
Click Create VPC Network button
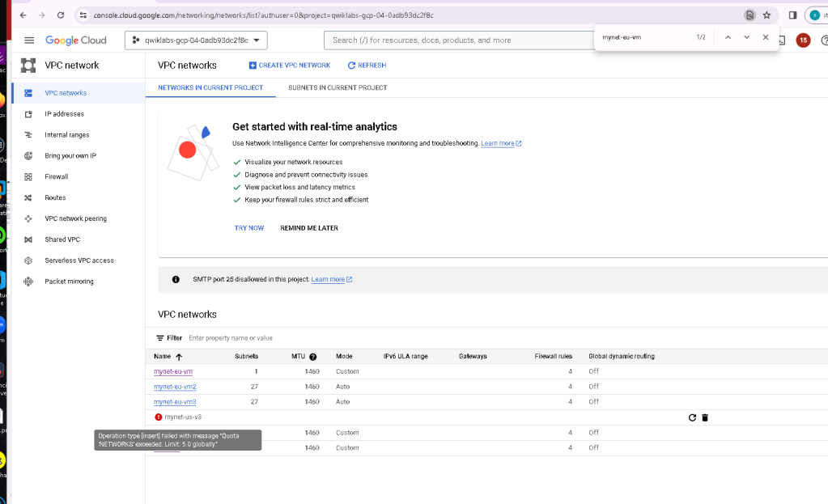[290, 66]
